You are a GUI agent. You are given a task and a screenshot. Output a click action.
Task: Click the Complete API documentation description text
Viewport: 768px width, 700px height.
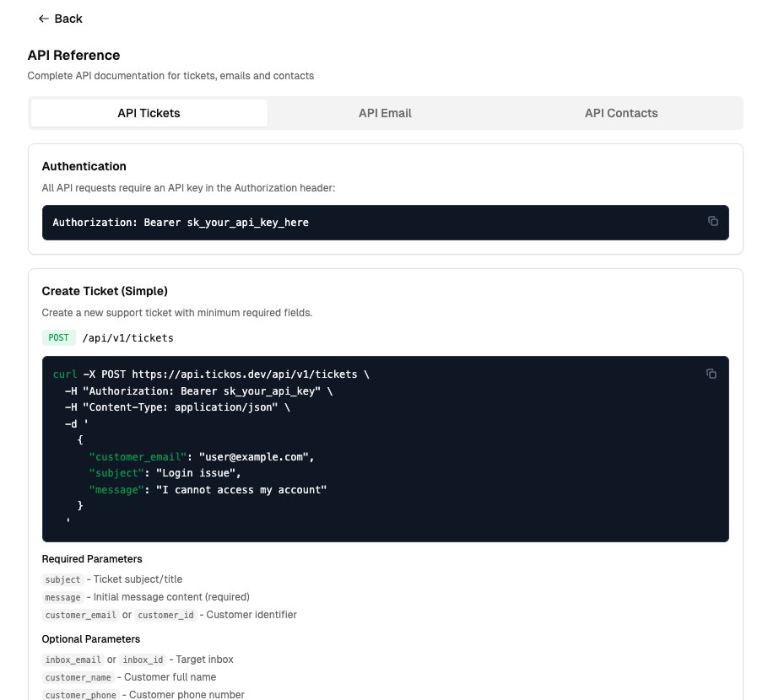point(170,76)
